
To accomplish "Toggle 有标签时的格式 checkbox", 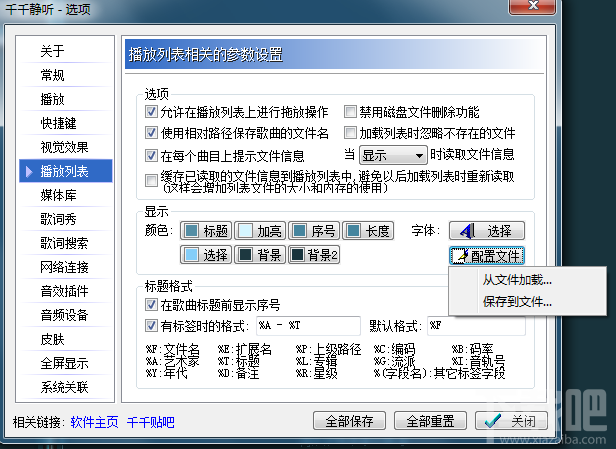I will tap(151, 325).
